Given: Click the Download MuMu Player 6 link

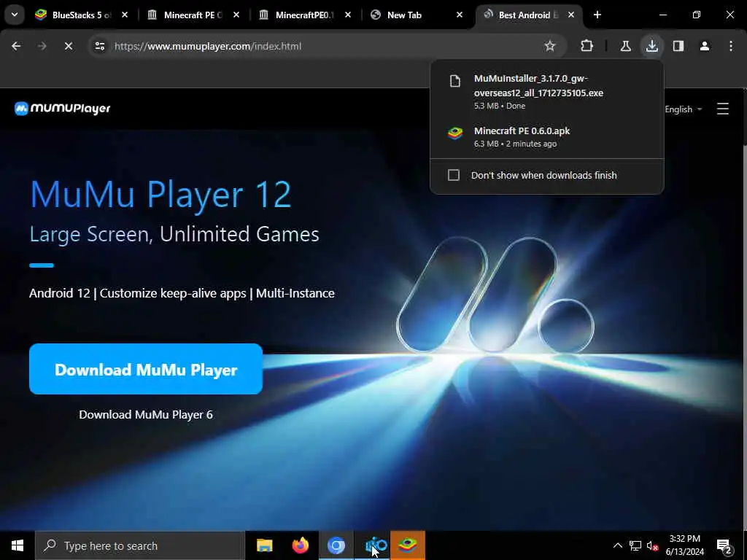Looking at the screenshot, I should click(146, 415).
